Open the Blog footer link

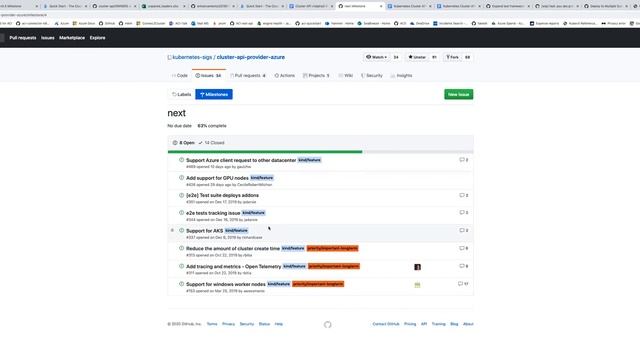tap(454, 324)
